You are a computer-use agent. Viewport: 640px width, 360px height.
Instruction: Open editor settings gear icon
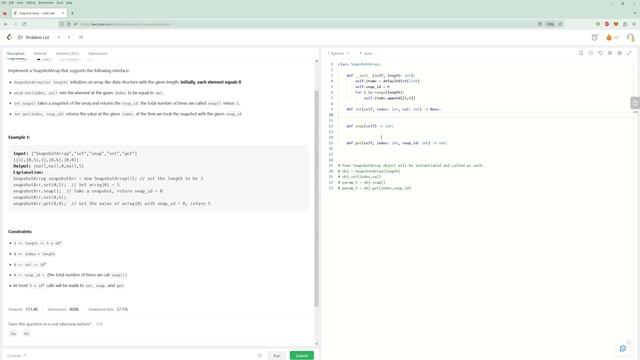(620, 53)
